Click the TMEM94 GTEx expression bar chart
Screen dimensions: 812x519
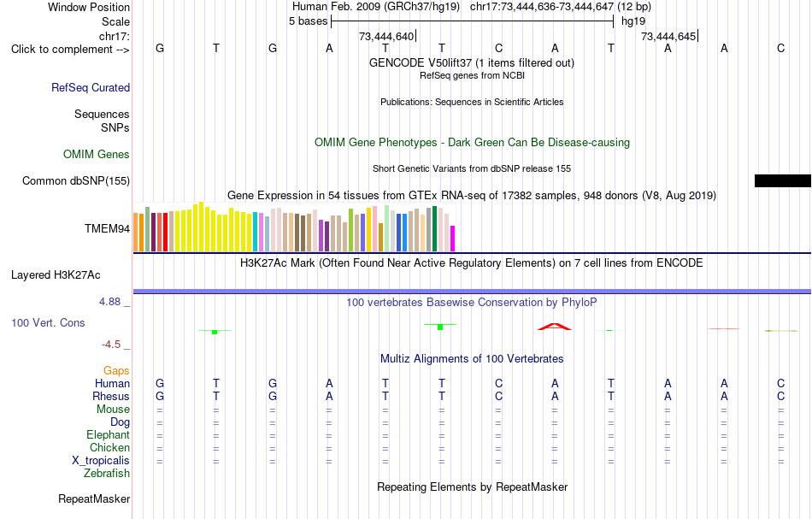(294, 227)
